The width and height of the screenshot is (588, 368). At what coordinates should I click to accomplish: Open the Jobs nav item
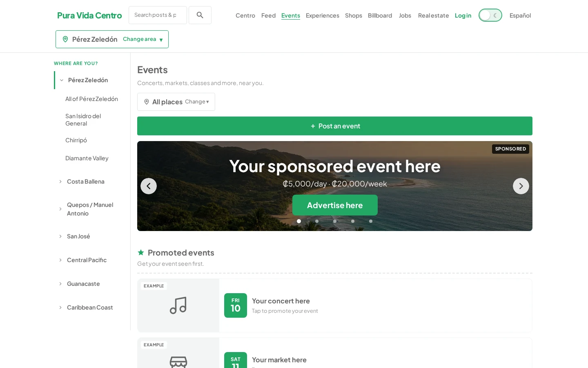coord(405,16)
